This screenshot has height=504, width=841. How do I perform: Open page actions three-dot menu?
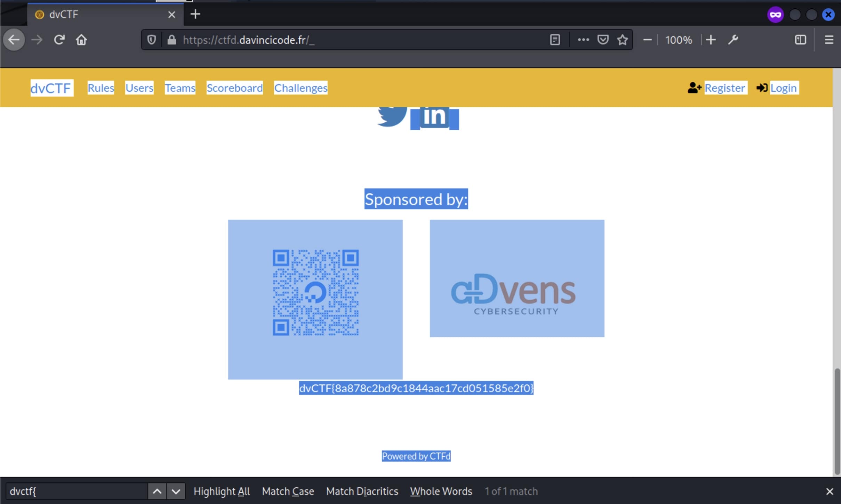click(x=583, y=40)
